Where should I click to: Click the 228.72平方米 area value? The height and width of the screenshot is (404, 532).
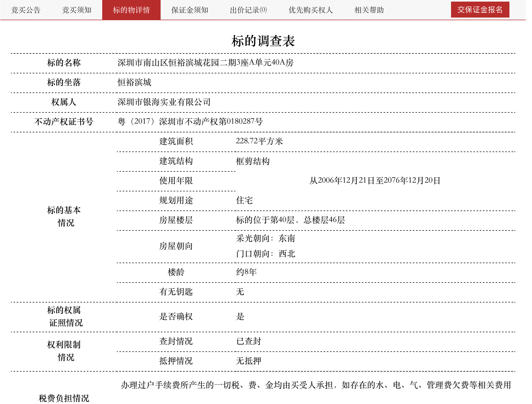coord(259,141)
